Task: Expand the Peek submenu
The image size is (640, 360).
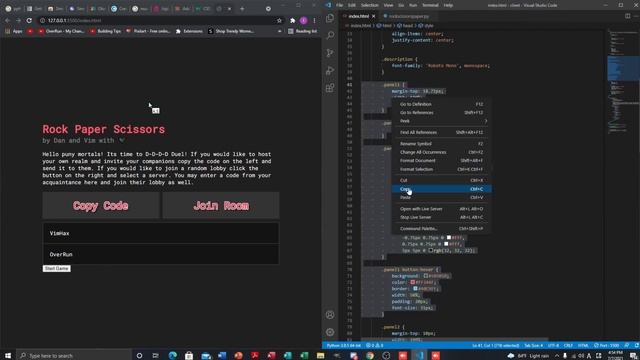Action: 441,121
